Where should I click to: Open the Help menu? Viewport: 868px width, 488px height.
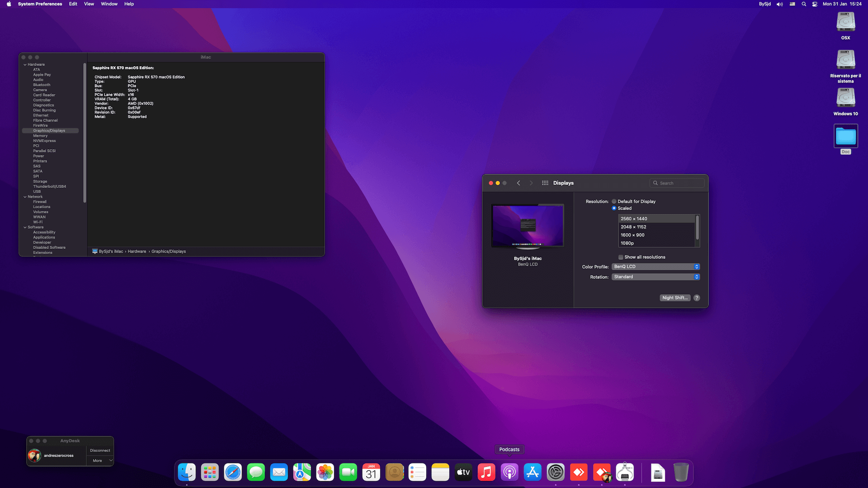129,4
